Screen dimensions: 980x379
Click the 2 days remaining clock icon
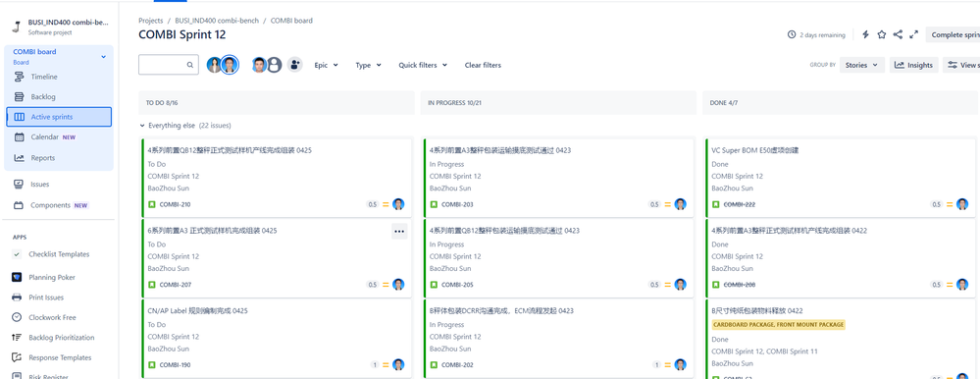792,35
